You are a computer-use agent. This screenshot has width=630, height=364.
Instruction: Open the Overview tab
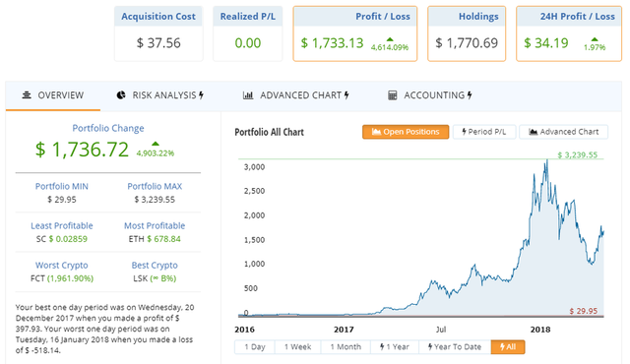(52, 95)
